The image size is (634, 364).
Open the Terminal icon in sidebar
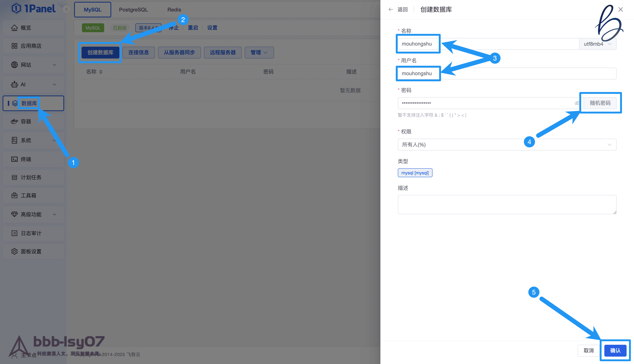[x=14, y=159]
